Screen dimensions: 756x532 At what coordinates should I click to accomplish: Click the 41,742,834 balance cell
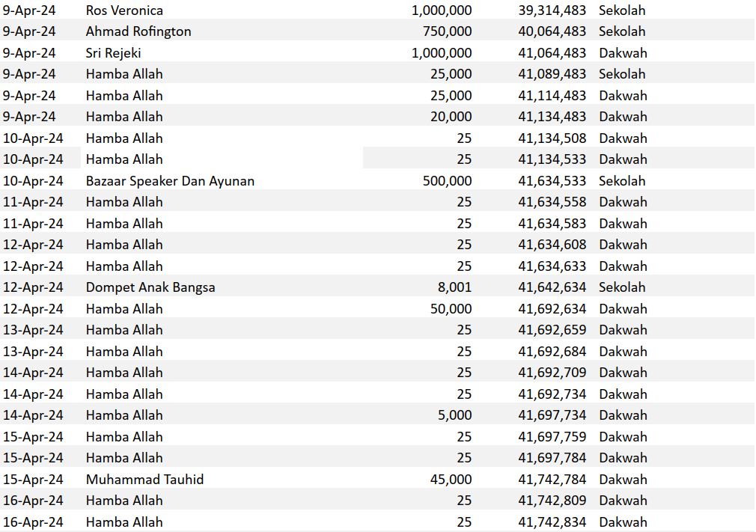pos(552,522)
